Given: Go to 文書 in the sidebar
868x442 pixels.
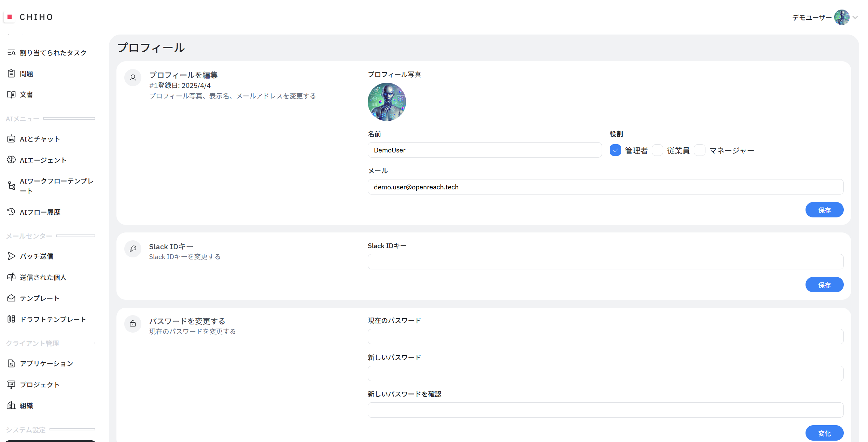Looking at the screenshot, I should 26,95.
